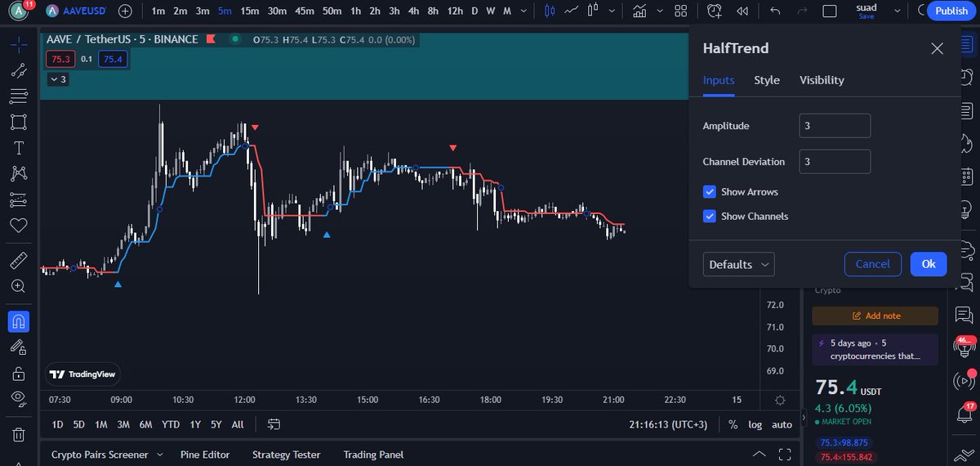980x466 pixels.
Task: Start bar replay mode
Action: 742,11
